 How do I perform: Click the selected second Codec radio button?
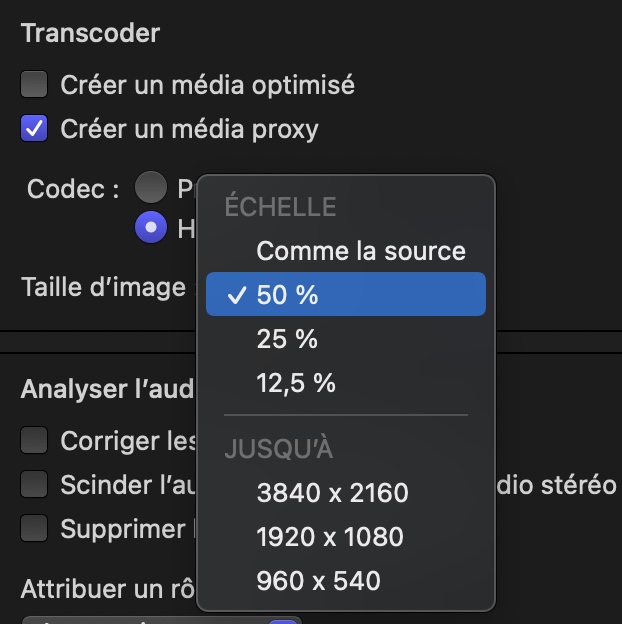tap(151, 228)
